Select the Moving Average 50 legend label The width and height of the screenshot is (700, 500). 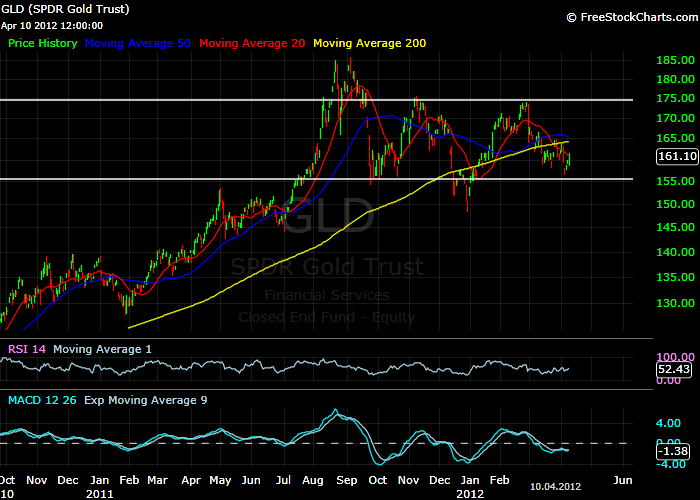pos(138,43)
